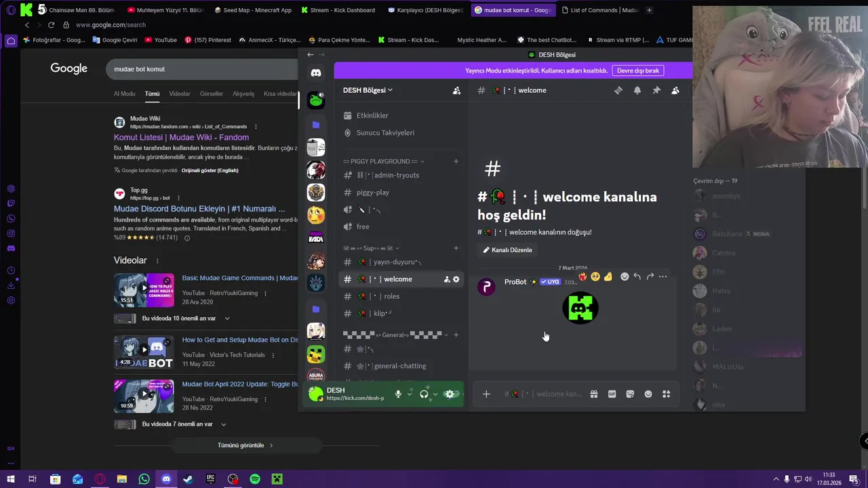
Task: Expand 'Bu videoda 10 önemli an var'
Action: coord(227,319)
